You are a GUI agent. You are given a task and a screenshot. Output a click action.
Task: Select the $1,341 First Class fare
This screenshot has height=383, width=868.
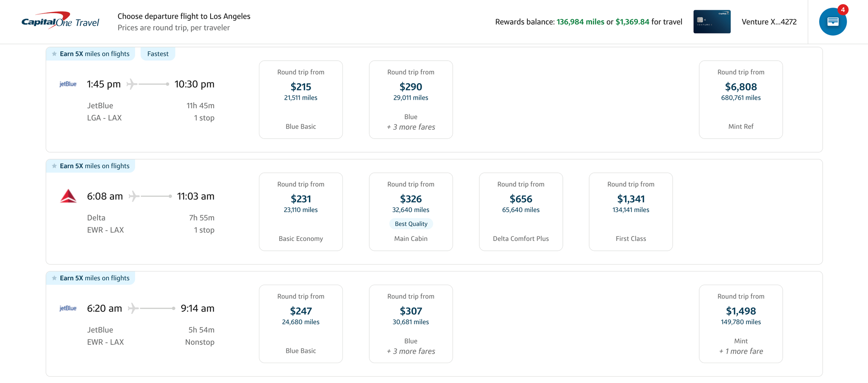point(630,211)
